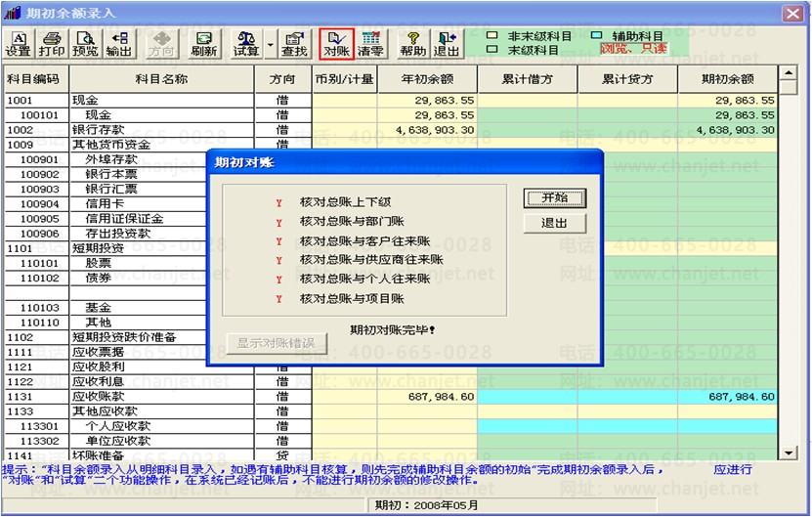The width and height of the screenshot is (812, 517).
Task: Click the 辅助科目 legend color swatch
Action: 597,35
